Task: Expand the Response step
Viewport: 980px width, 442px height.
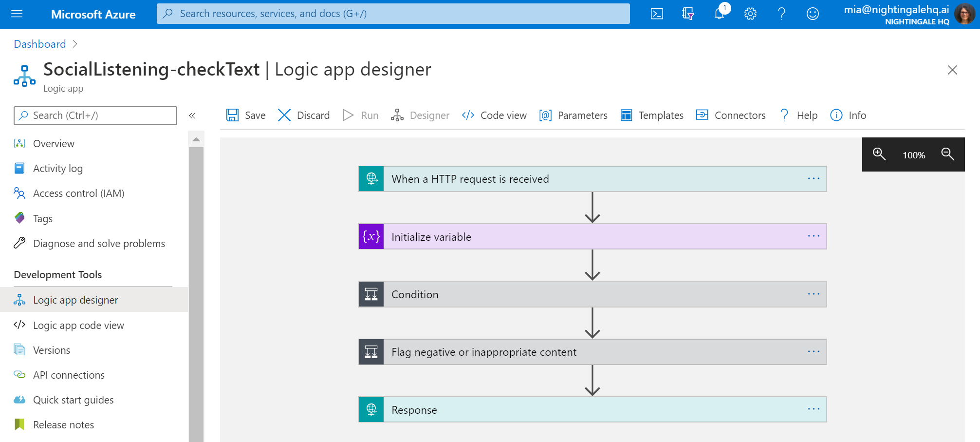Action: click(x=592, y=409)
